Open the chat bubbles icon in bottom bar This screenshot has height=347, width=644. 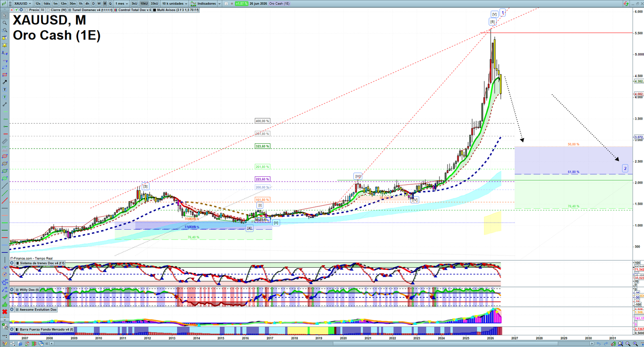(20, 344)
